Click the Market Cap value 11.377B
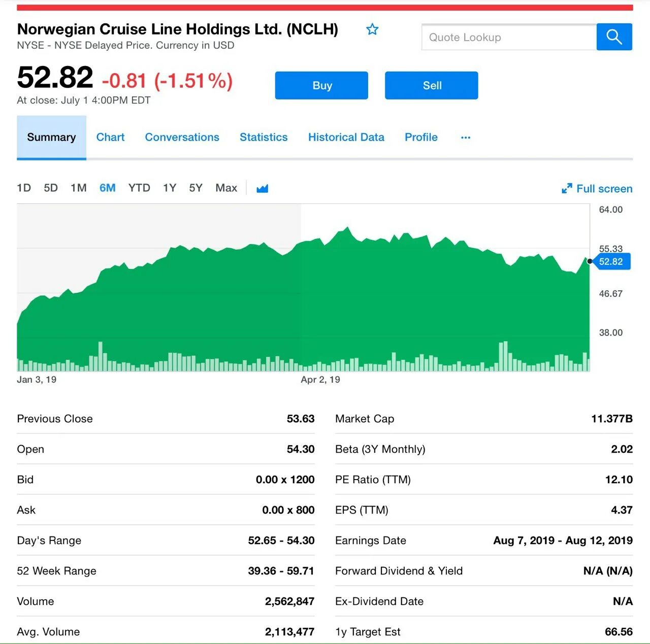Viewport: 650px width, 644px height. [612, 419]
